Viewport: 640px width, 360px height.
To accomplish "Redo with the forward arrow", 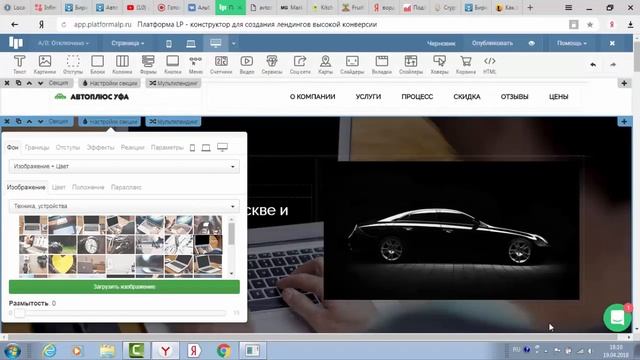I will click(x=613, y=64).
